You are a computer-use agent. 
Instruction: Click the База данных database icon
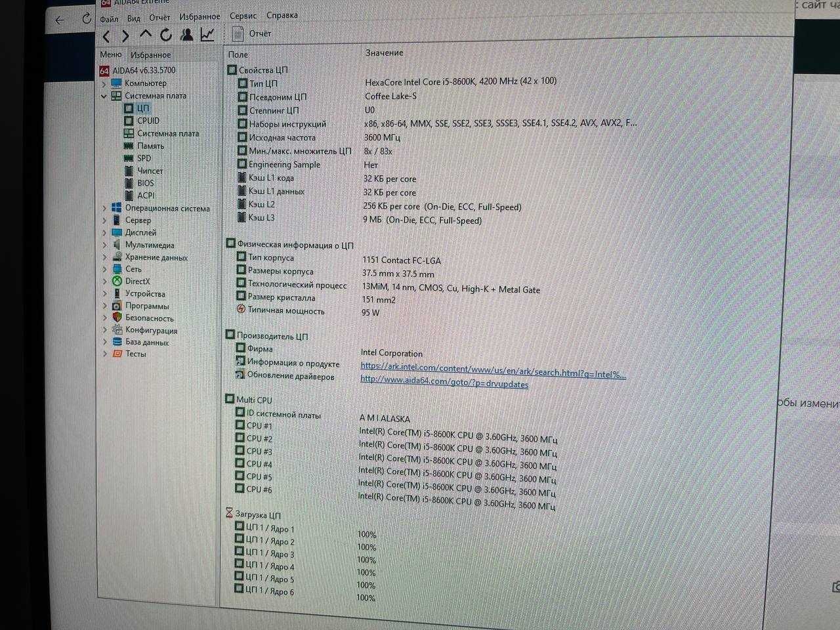117,342
